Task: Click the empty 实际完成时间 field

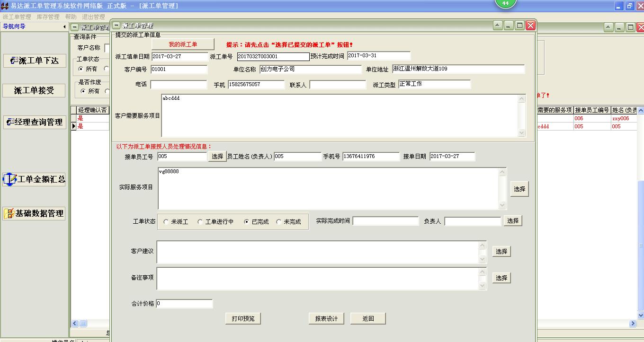Action: click(386, 221)
